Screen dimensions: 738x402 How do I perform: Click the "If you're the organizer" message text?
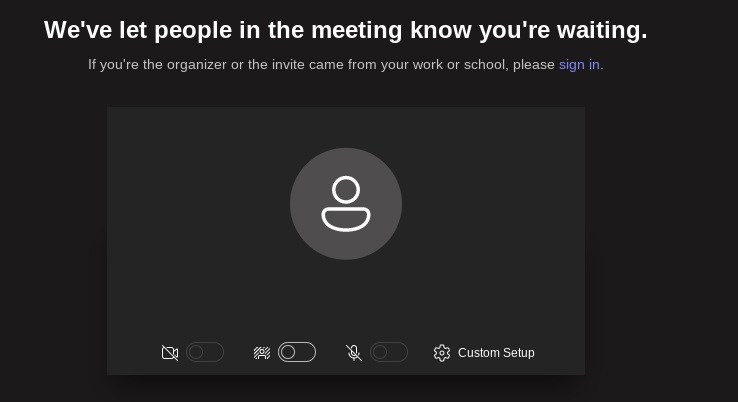click(320, 65)
